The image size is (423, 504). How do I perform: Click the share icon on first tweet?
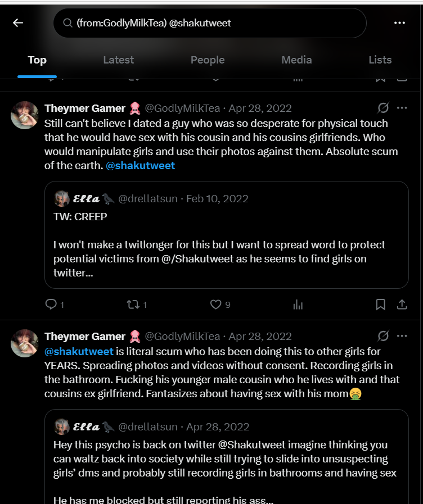pos(402,305)
